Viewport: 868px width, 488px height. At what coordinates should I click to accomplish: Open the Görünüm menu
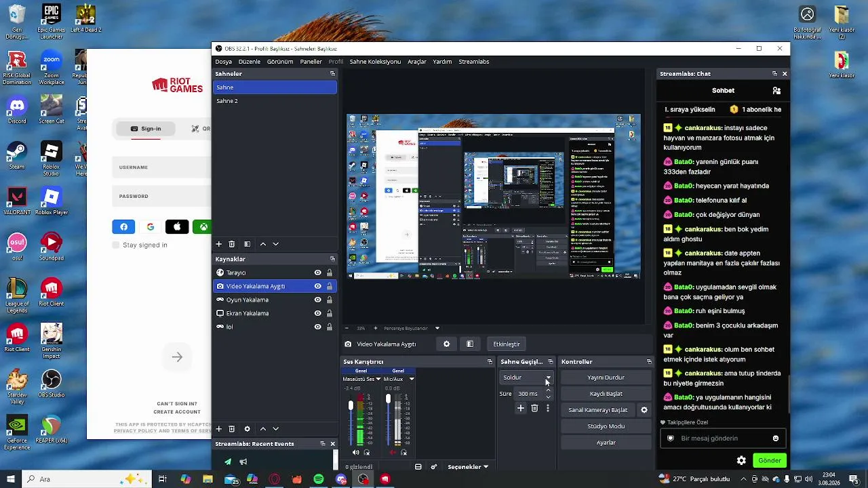click(x=280, y=62)
